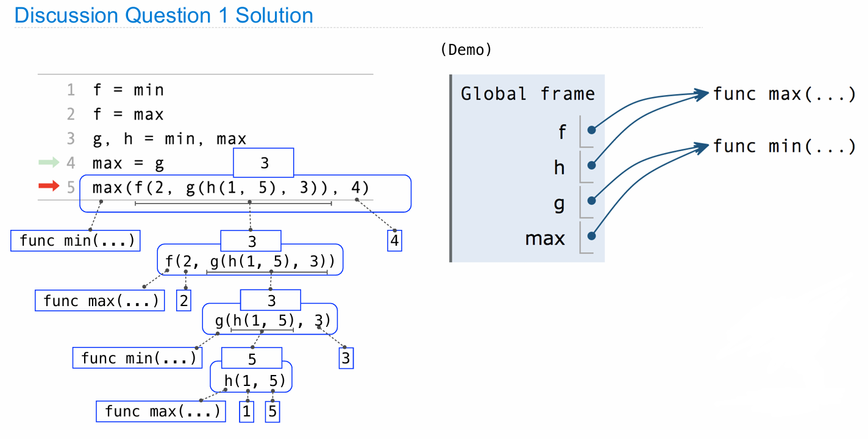
Task: Click the boxed value '4' operand
Action: click(395, 241)
